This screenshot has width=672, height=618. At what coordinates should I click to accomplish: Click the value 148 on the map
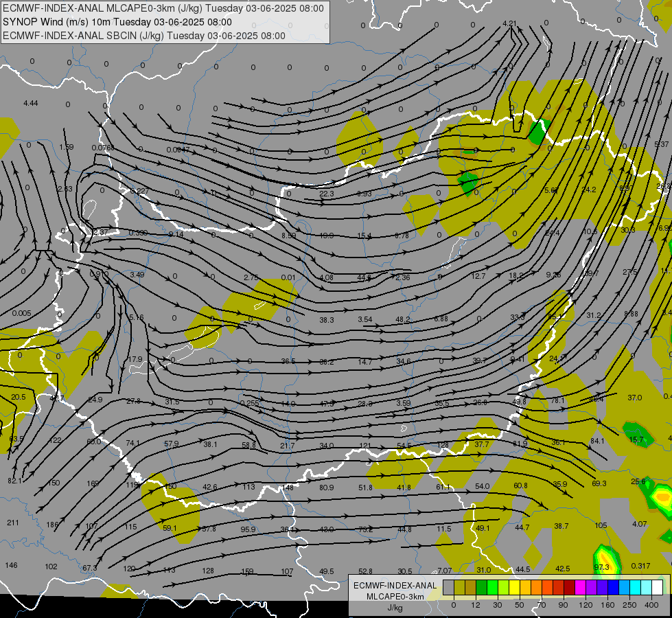pos(288,488)
